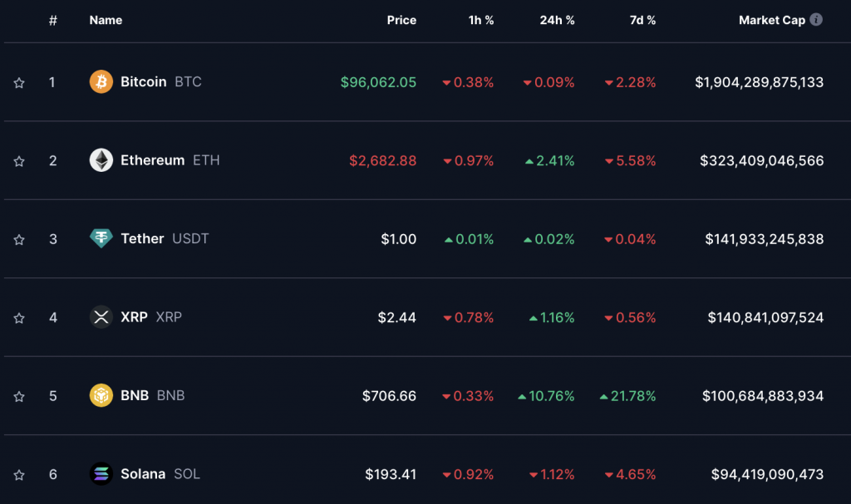Click the BNB coin logo
Viewport: 851px width, 504px height.
[x=101, y=395]
